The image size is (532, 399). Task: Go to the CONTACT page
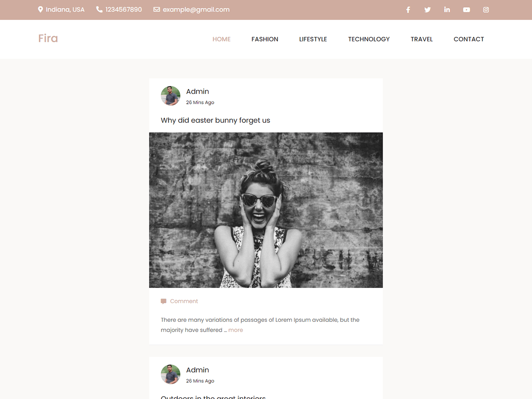coord(469,39)
